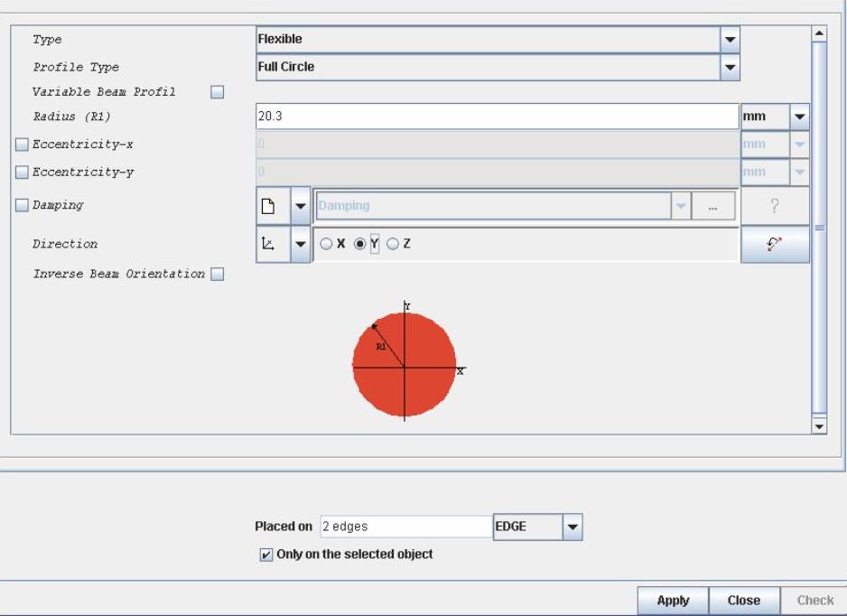Open the Radius unit mm dropdown
The width and height of the screenshot is (847, 616).
(x=799, y=117)
